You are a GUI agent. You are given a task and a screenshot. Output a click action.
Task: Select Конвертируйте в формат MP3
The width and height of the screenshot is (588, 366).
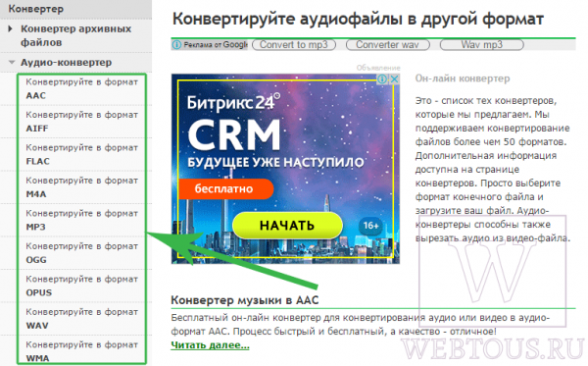81,221
